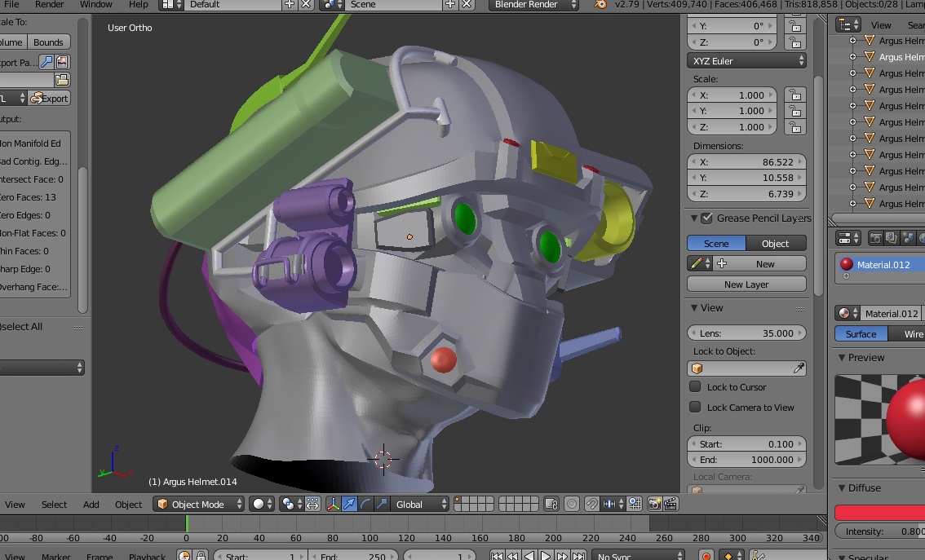Image resolution: width=925 pixels, height=560 pixels.
Task: Click the Lens value field
Action: click(x=746, y=333)
